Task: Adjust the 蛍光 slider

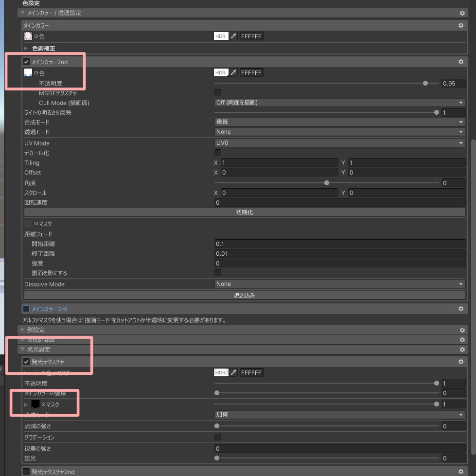Action: click(x=327, y=458)
